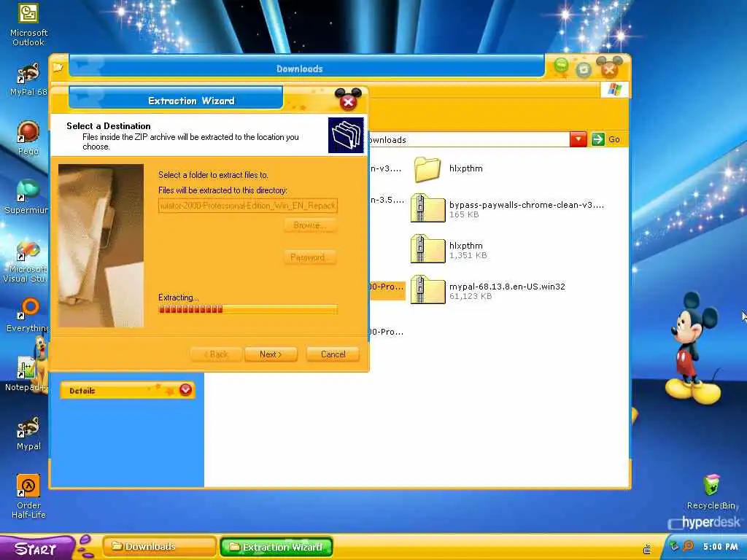Click the orange Everything search tray icon
747x560 pixels.
coord(689,546)
